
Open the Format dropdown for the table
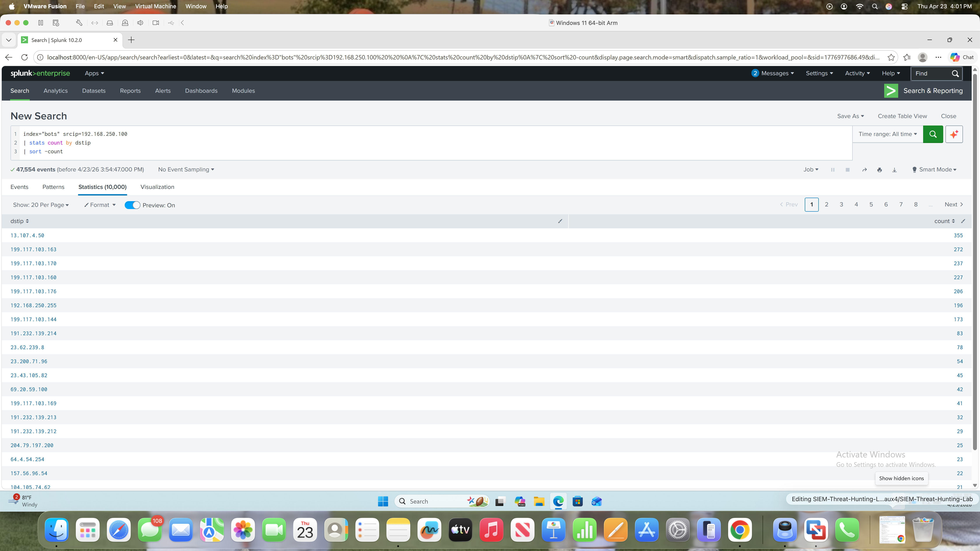pyautogui.click(x=100, y=205)
